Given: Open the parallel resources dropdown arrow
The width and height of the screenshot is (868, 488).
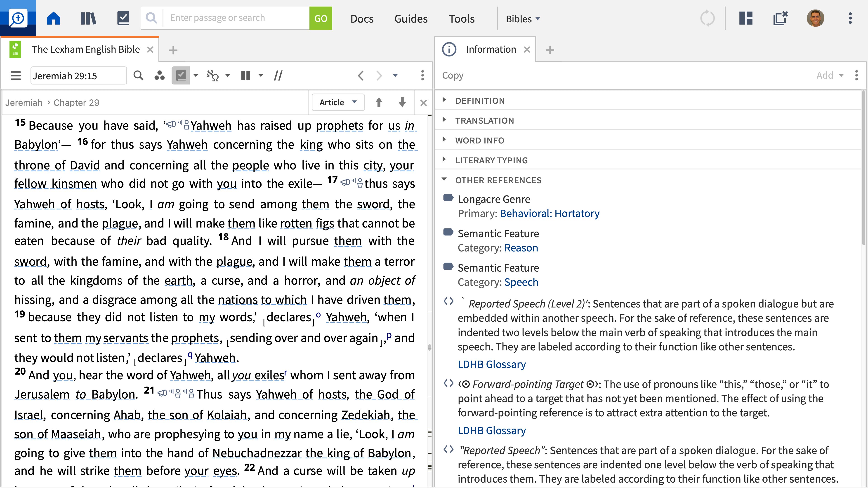Looking at the screenshot, I should 260,75.
